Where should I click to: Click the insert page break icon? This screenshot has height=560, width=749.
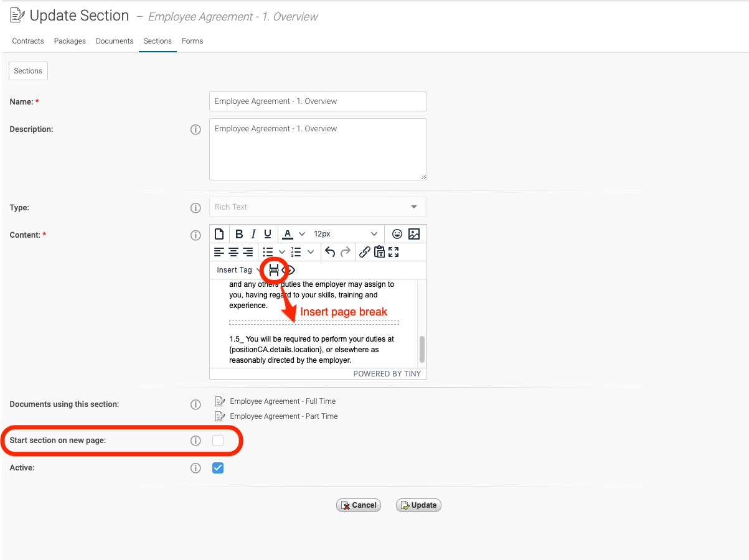click(x=274, y=270)
